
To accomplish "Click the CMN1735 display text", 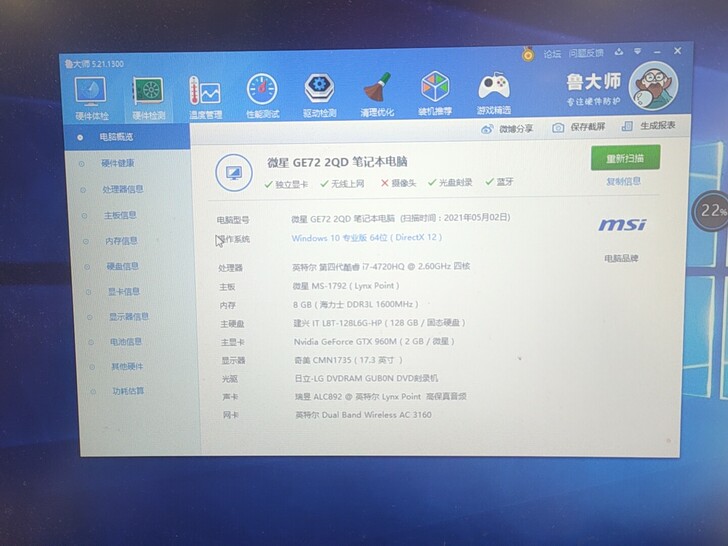I will pyautogui.click(x=348, y=360).
